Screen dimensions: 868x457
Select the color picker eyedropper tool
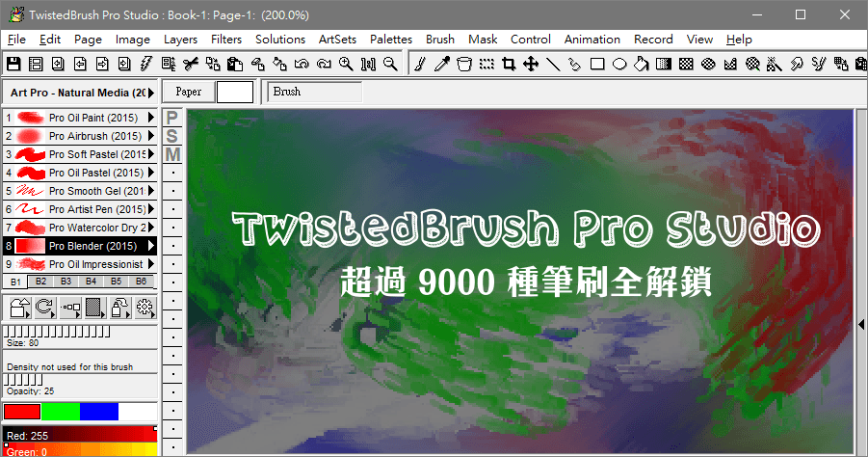tap(442, 64)
